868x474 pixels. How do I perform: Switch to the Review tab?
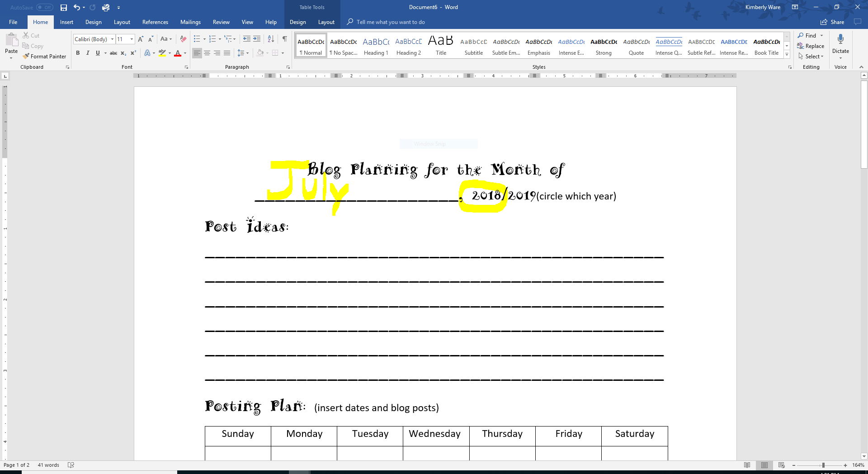click(x=221, y=22)
